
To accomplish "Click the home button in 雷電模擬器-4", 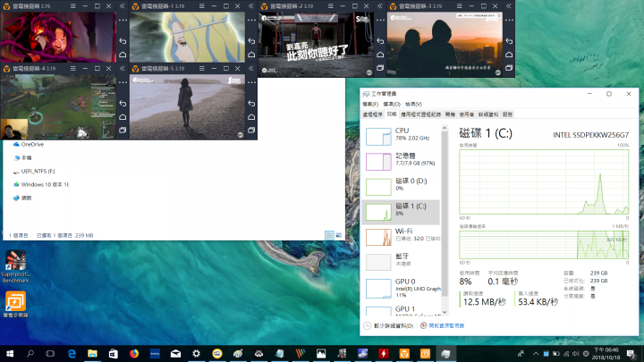I will pos(123,117).
